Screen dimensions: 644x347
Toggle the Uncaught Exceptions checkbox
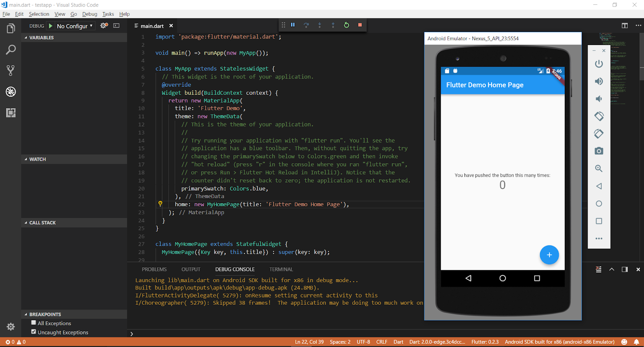tap(34, 332)
